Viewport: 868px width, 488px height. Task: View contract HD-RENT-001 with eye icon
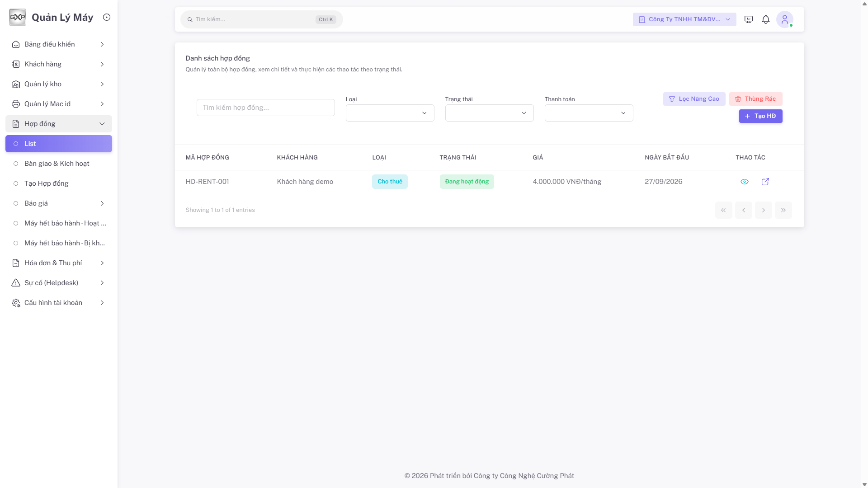[x=745, y=182]
